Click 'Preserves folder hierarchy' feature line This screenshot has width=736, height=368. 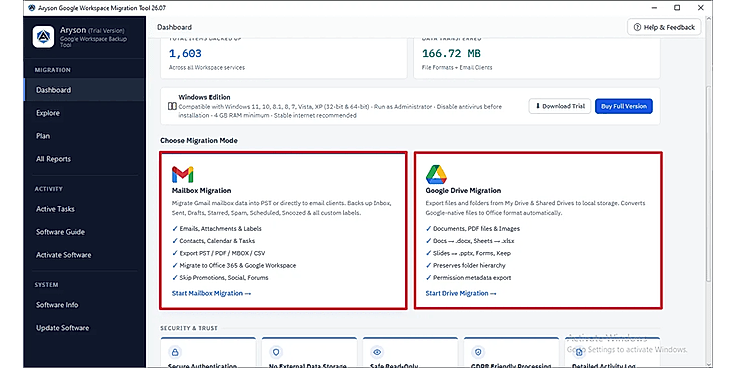click(x=469, y=265)
